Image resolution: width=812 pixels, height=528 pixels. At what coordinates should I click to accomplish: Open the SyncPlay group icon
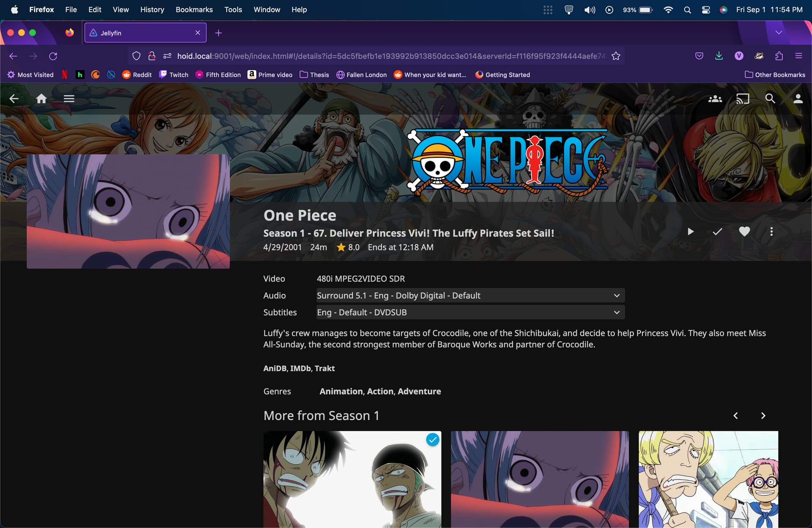coord(715,98)
